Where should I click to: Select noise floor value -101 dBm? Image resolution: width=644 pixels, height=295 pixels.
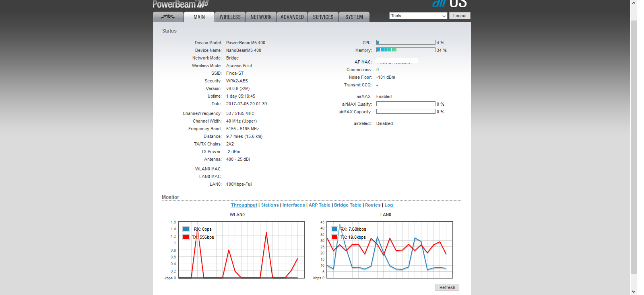click(386, 77)
